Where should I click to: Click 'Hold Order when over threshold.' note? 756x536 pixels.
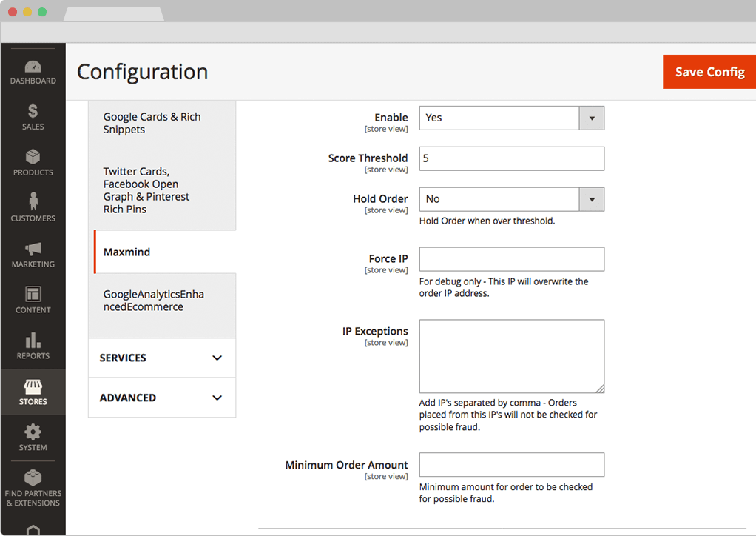tap(487, 221)
